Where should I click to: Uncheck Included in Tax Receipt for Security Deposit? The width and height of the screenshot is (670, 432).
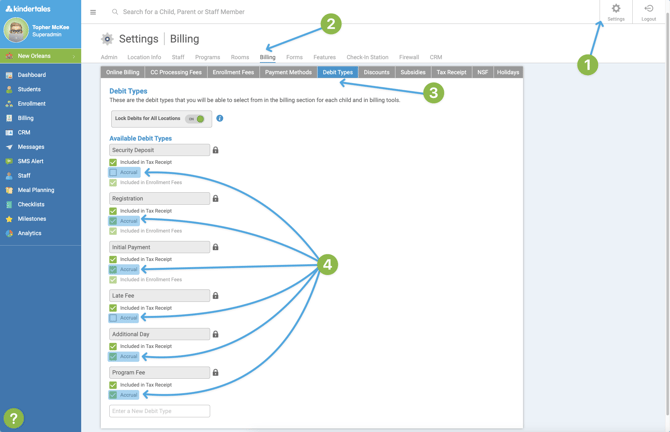click(113, 162)
